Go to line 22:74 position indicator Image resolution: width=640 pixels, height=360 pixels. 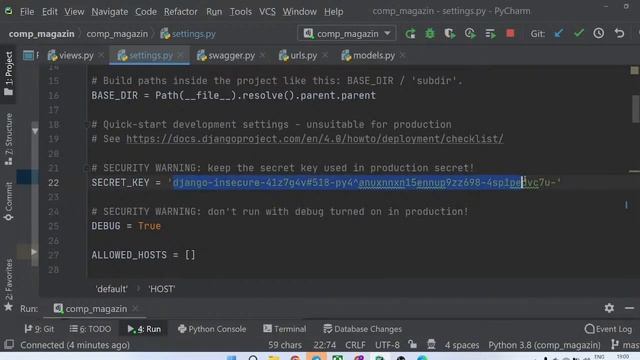325,345
